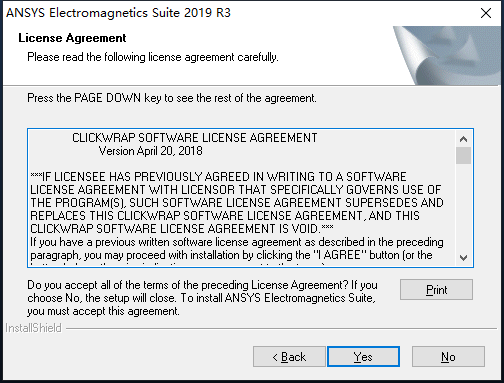Click the scrollbar thumb of license text
This screenshot has width=504, height=383.
(463, 155)
